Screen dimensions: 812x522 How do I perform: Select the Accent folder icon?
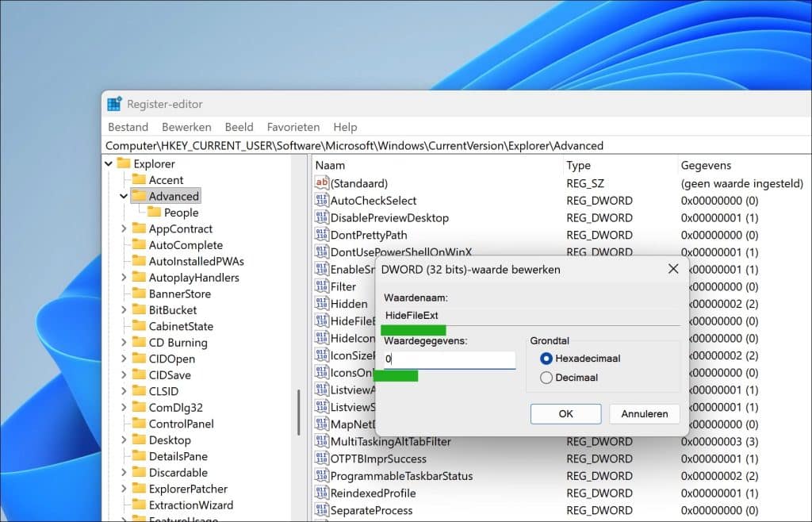click(x=139, y=179)
